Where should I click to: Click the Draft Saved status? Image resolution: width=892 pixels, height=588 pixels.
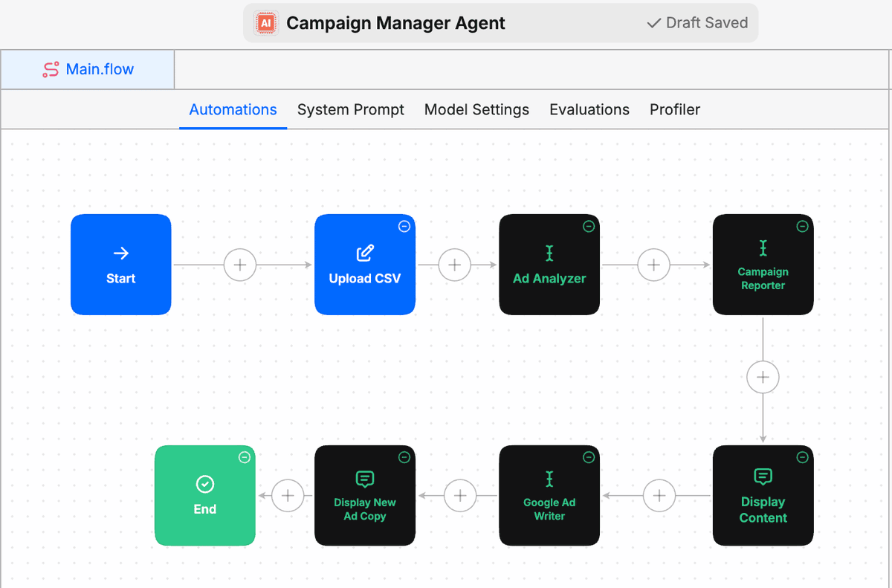pyautogui.click(x=697, y=23)
